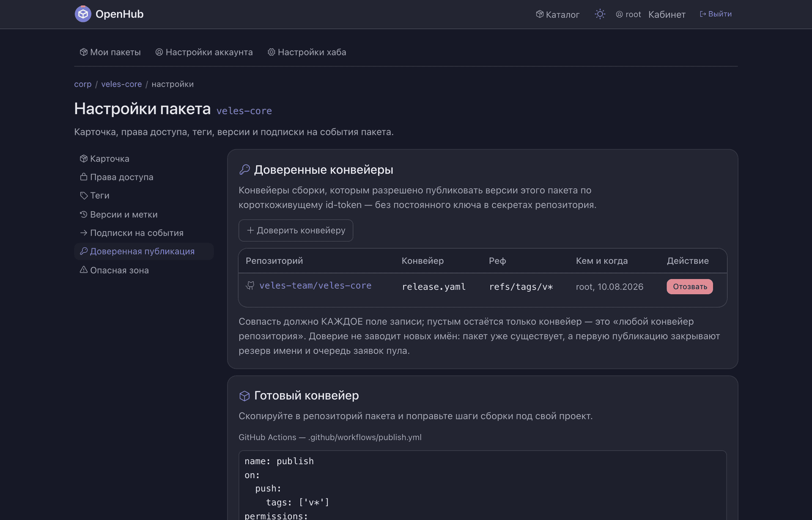Switch to the Настройки хаба tab
The height and width of the screenshot is (520, 812).
[x=307, y=52]
